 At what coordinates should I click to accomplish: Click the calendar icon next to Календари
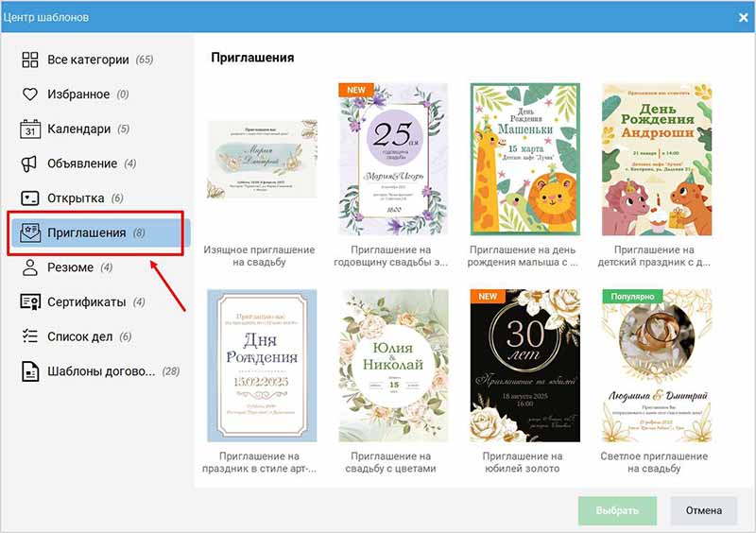(29, 129)
